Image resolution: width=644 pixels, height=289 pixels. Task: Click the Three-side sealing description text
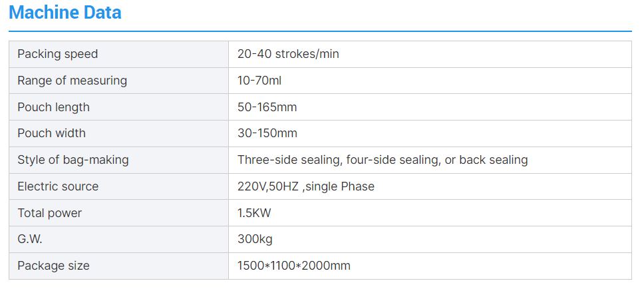[383, 160]
